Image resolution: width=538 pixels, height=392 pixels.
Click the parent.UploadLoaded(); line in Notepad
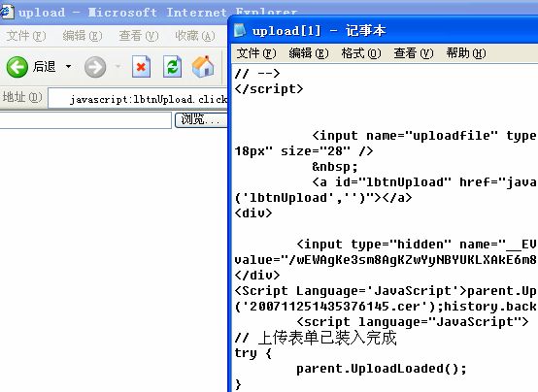click(382, 369)
